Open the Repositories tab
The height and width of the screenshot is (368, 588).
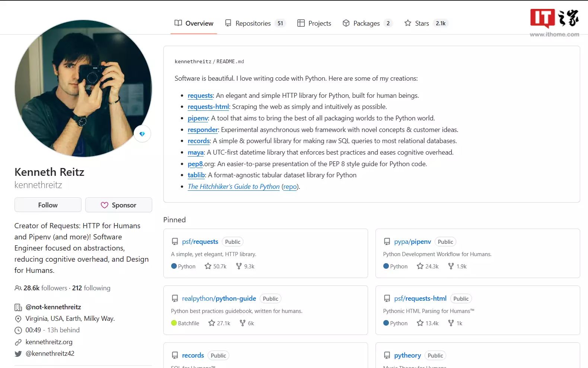tap(255, 23)
